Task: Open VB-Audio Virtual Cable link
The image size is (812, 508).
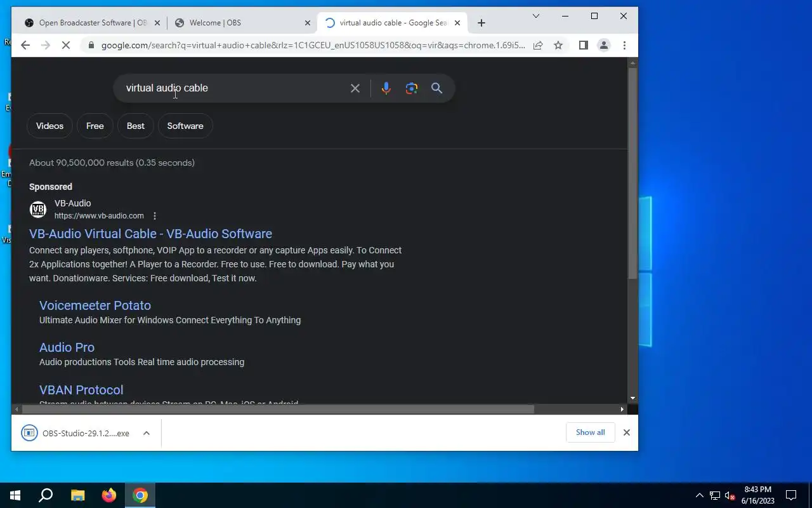Action: point(150,234)
